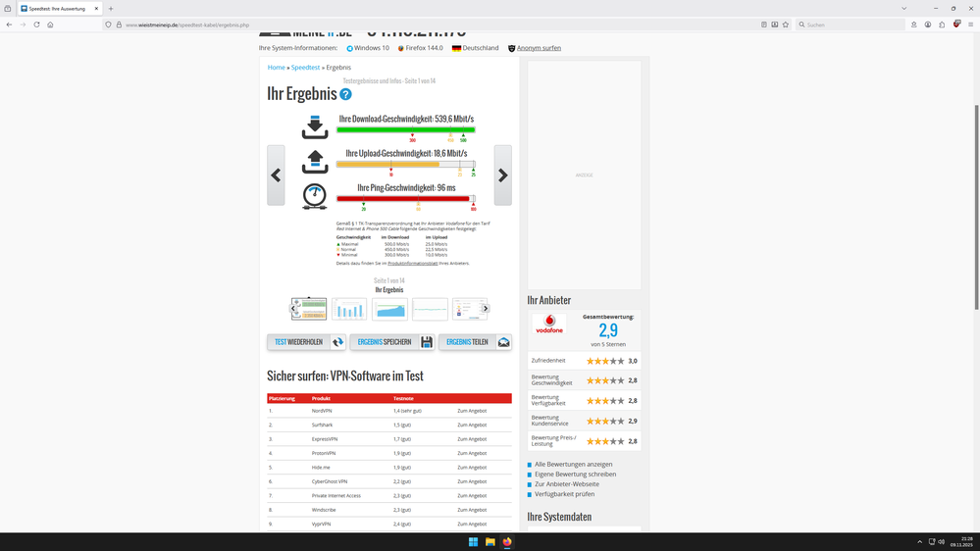Toggle reader view icon in address bar
This screenshot has height=551, width=980.
(764, 25)
